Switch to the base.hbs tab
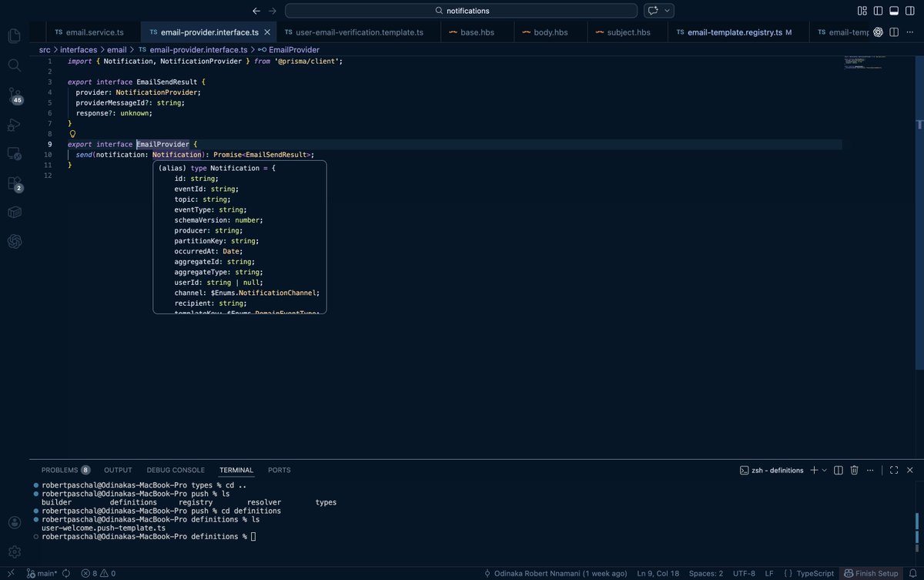The image size is (924, 580). (x=477, y=32)
